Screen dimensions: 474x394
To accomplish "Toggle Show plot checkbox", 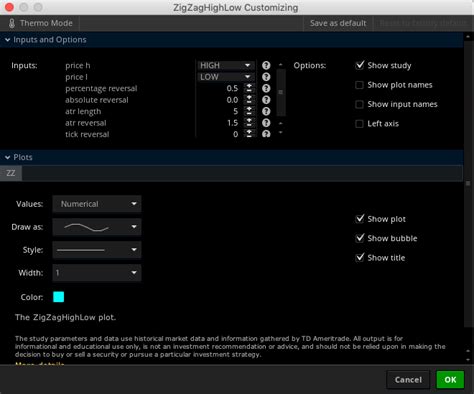I will 360,219.
